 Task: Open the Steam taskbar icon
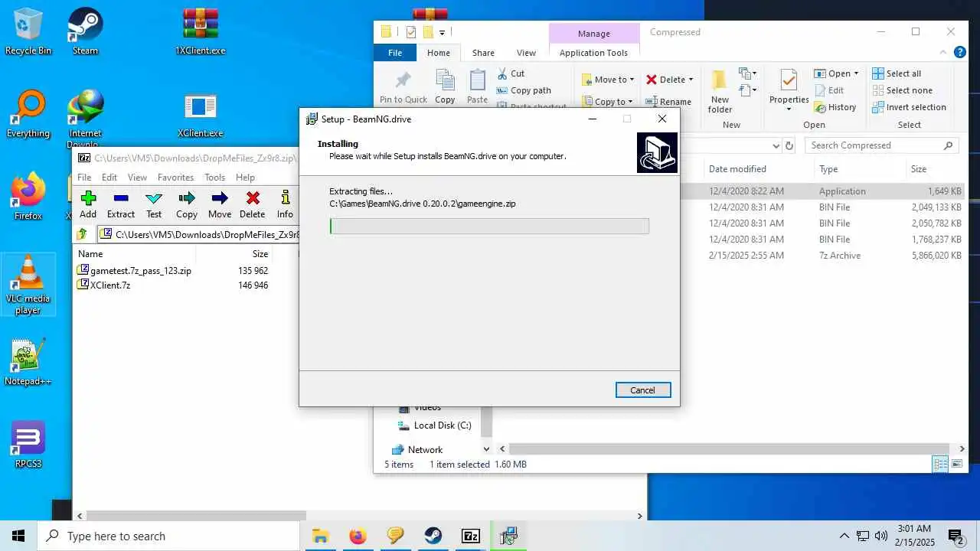pyautogui.click(x=433, y=536)
